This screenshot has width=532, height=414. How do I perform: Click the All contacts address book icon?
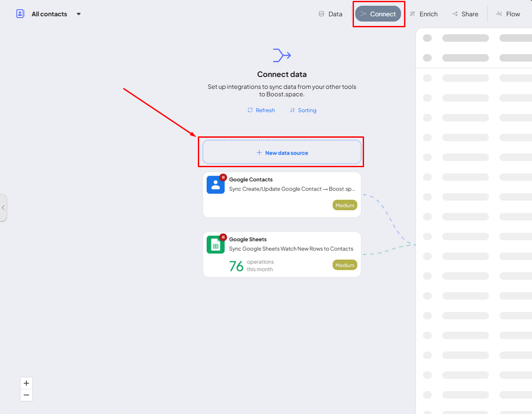tap(20, 14)
